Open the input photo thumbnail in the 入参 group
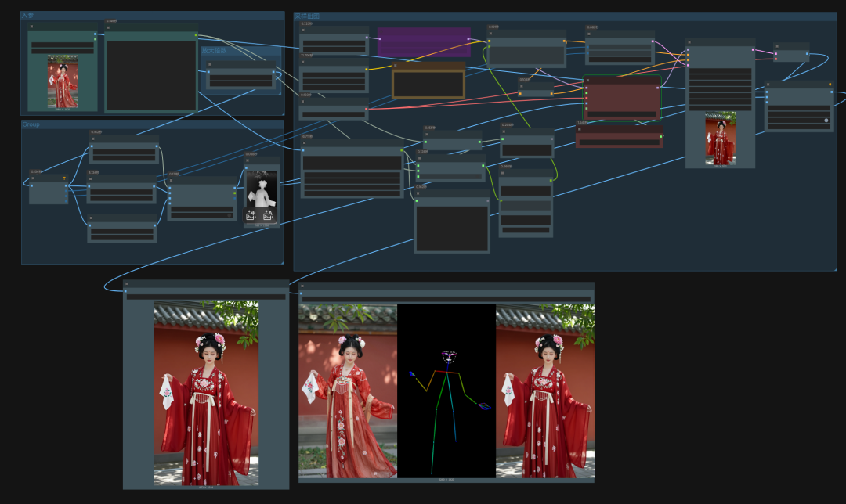 pos(63,81)
